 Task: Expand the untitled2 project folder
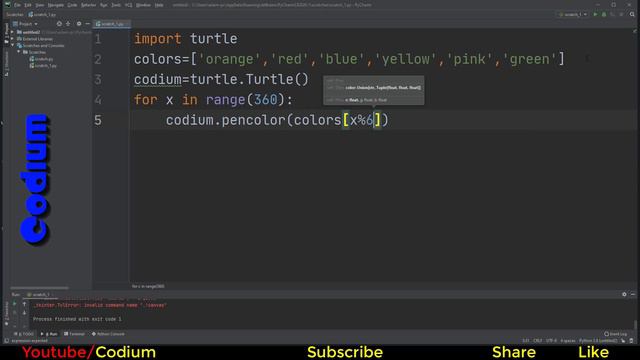[x=13, y=32]
